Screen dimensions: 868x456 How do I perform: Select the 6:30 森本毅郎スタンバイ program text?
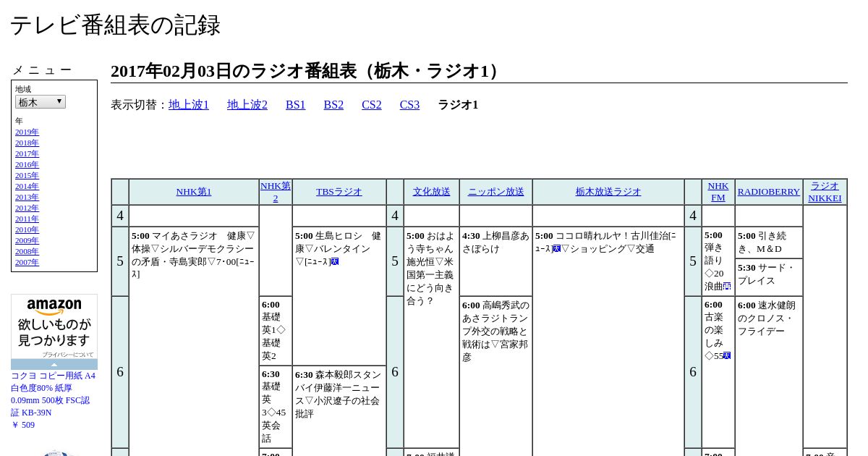(339, 394)
